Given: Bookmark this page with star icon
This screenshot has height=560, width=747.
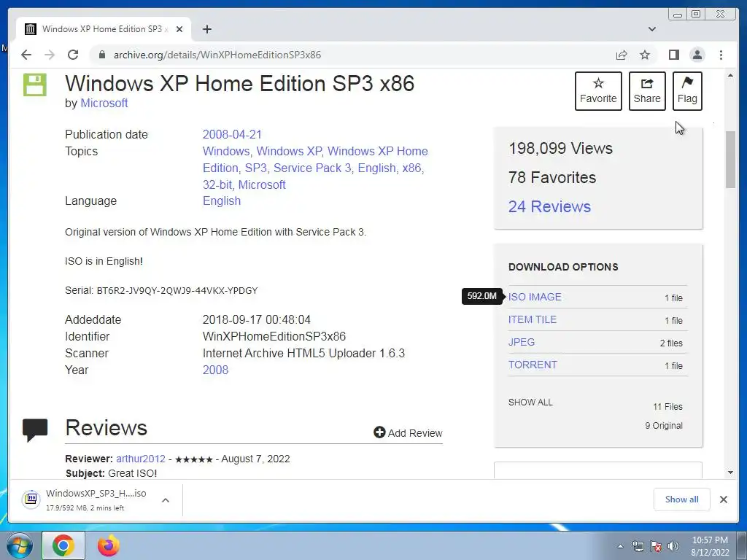Looking at the screenshot, I should (645, 55).
